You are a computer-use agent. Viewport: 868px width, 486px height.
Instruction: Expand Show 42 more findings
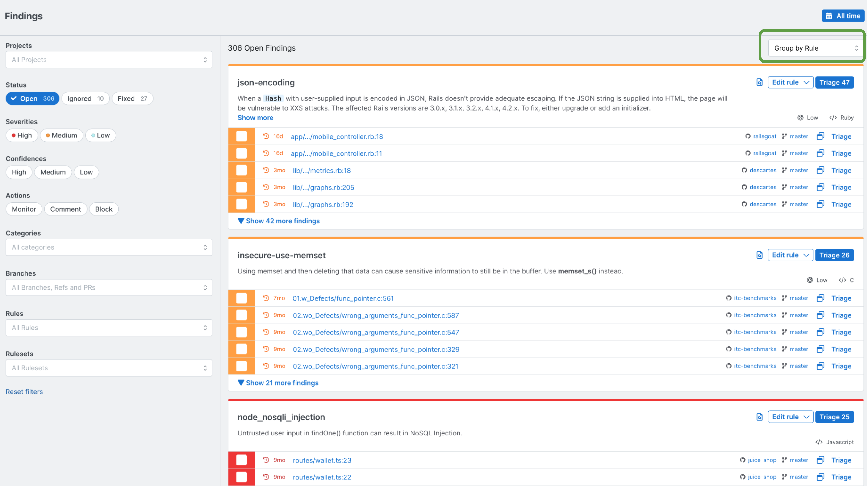(278, 221)
